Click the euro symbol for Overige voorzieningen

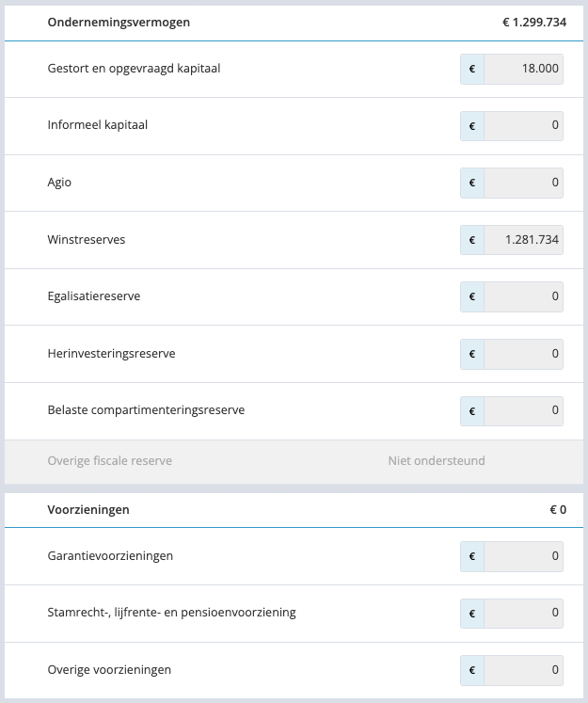472,670
